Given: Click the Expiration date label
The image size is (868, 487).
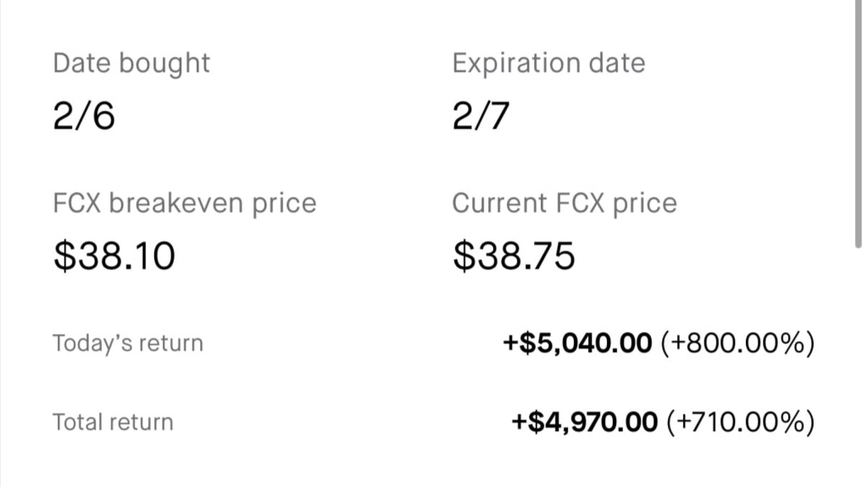Looking at the screenshot, I should click(548, 64).
